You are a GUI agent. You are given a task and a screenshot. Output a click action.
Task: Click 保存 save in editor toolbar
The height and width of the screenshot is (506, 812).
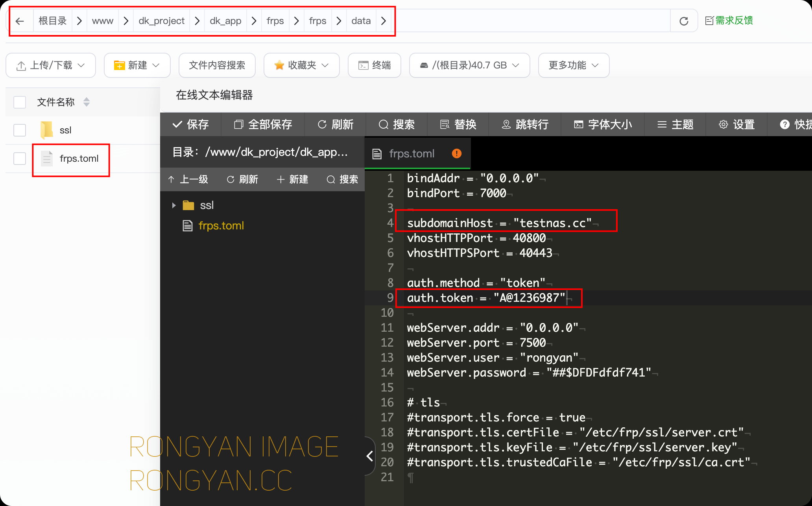point(191,125)
